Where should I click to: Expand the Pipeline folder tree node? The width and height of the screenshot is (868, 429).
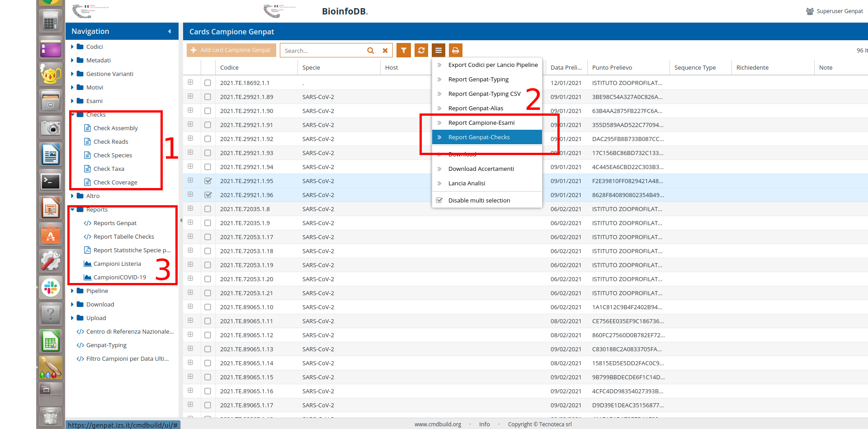(x=72, y=291)
